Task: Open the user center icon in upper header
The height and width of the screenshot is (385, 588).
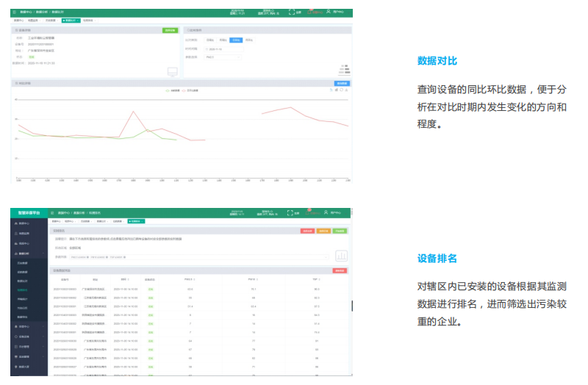Action: coord(328,12)
